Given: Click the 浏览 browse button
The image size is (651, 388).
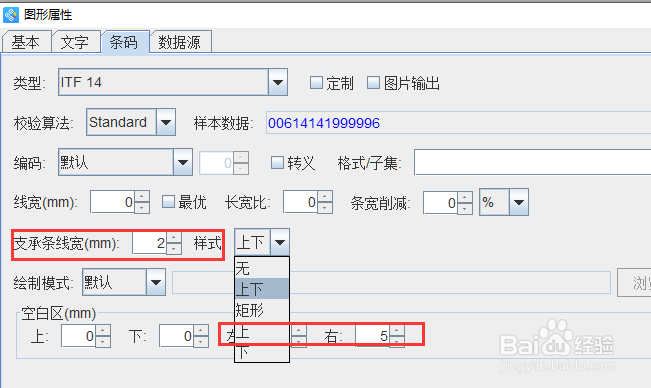Looking at the screenshot, I should click(634, 283).
